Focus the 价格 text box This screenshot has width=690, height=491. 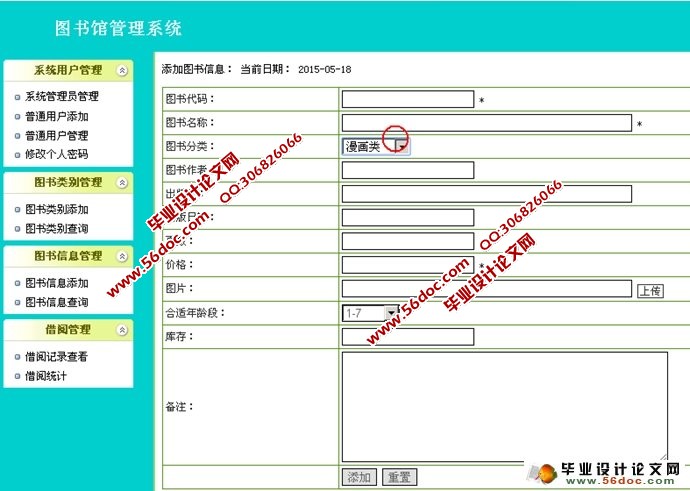(x=408, y=265)
